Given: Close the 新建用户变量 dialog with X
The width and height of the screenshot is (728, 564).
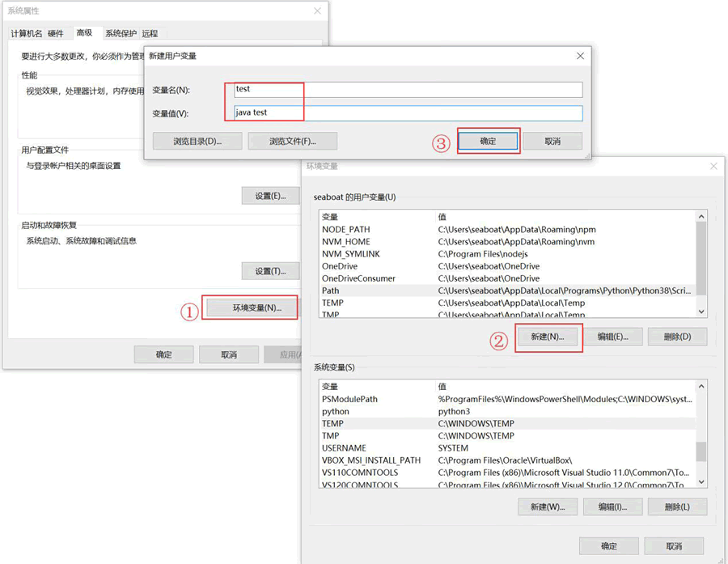Looking at the screenshot, I should click(580, 56).
